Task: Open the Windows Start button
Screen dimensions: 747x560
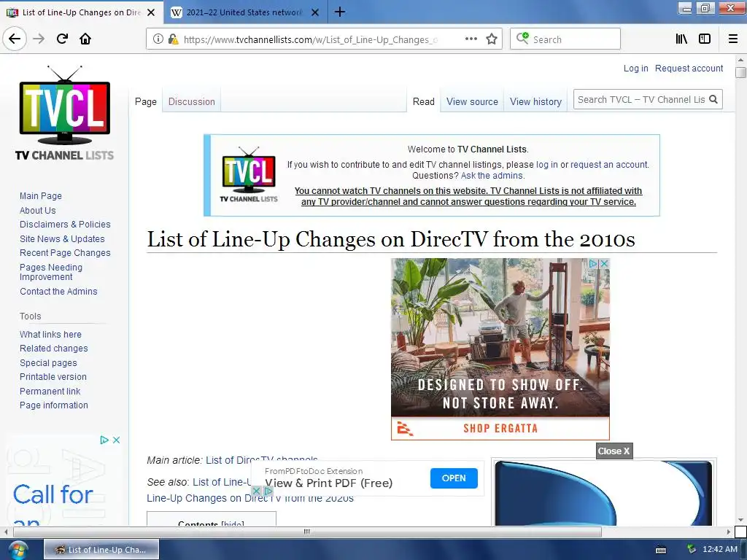Action: (x=17, y=550)
